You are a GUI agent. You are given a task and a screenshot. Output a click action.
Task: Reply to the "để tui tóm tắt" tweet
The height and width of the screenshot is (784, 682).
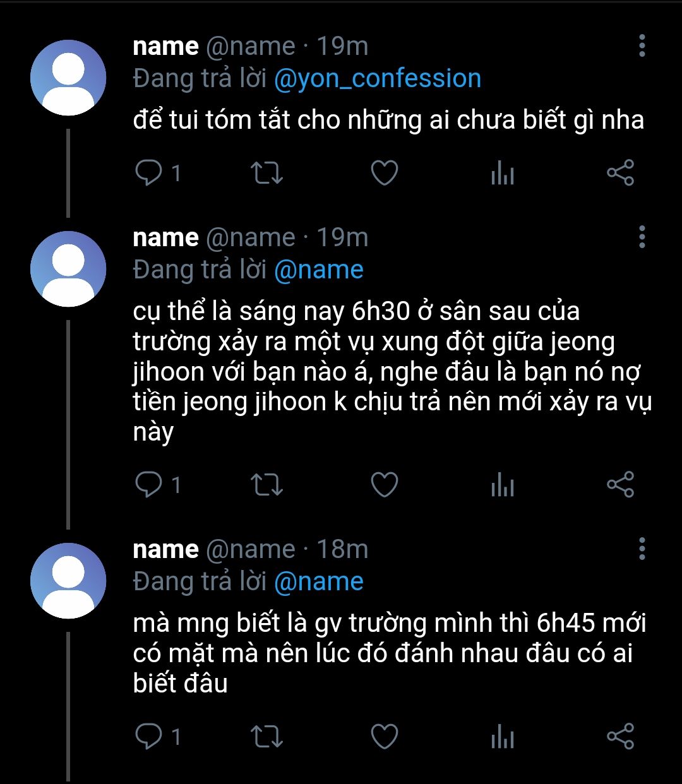(149, 172)
